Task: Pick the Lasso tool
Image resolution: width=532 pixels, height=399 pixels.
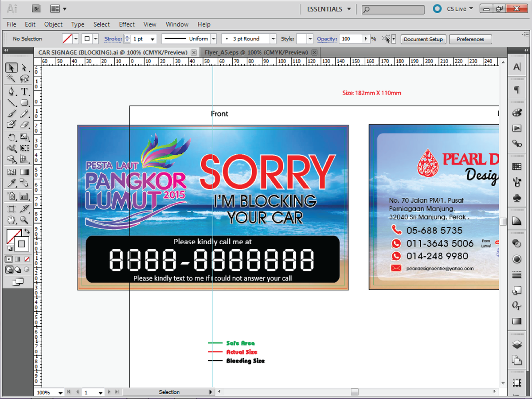Action: pos(24,79)
